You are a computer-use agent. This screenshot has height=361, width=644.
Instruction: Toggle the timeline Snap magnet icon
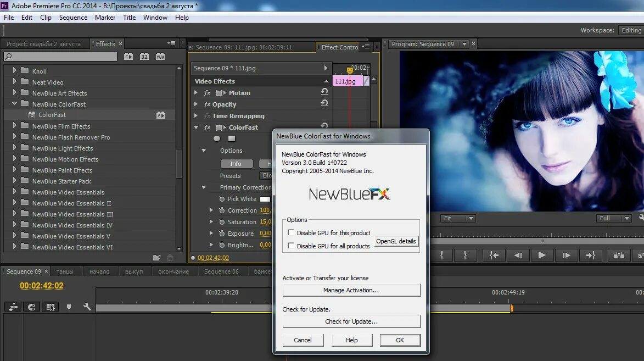32,307
